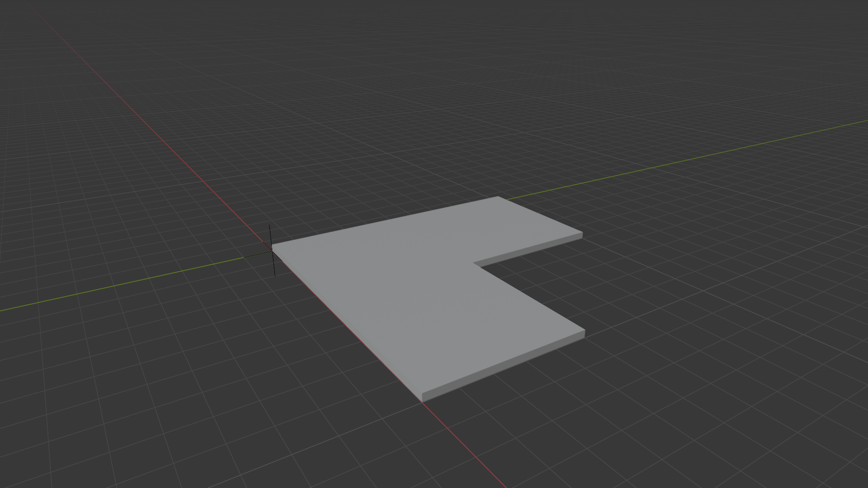
Task: Click empty grid area in top-right viewport
Action: (723, 68)
